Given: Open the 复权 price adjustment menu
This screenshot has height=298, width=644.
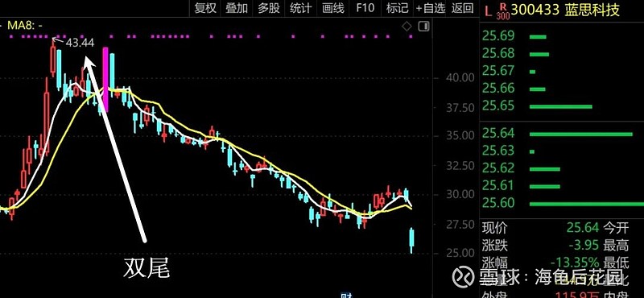Looking at the screenshot, I should (205, 8).
